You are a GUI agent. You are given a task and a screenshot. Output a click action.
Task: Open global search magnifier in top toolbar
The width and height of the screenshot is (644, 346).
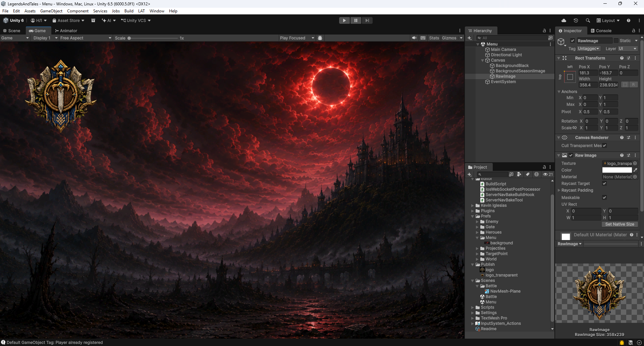tap(588, 20)
